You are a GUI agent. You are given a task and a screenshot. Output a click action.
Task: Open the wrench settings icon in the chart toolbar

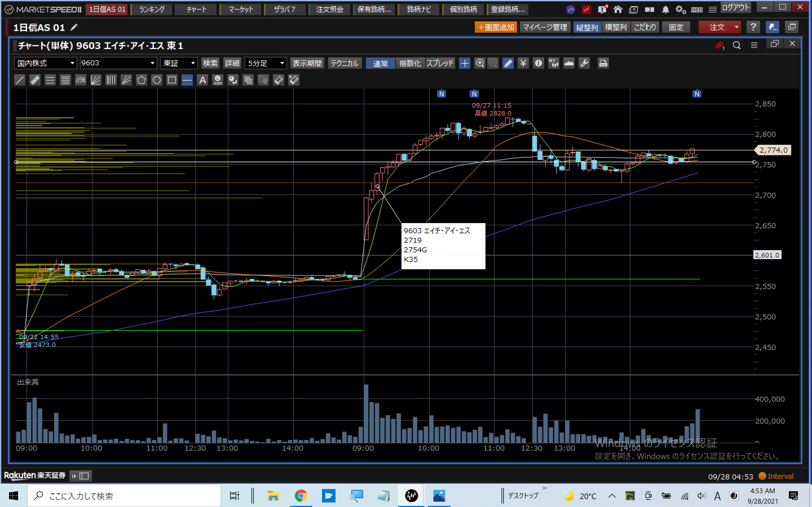(584, 63)
